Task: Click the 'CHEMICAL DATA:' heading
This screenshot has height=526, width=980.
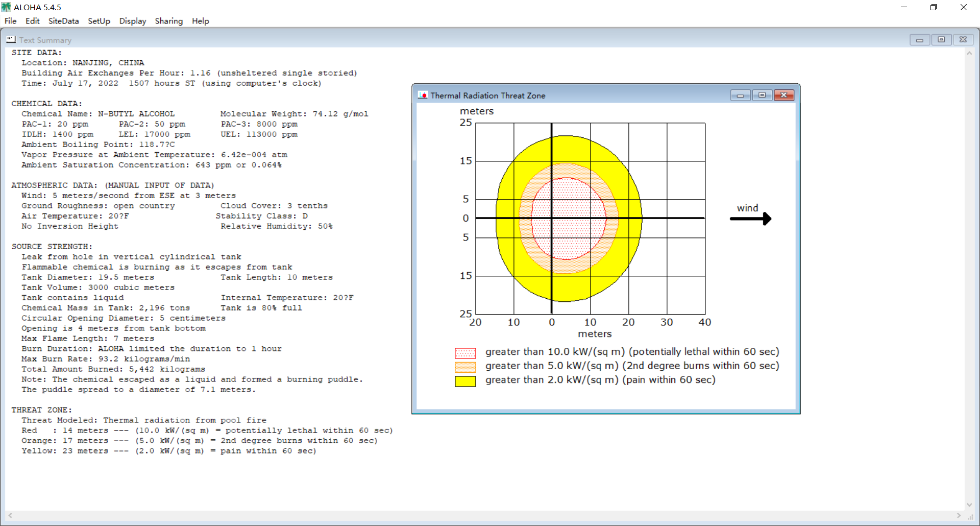Action: click(46, 104)
